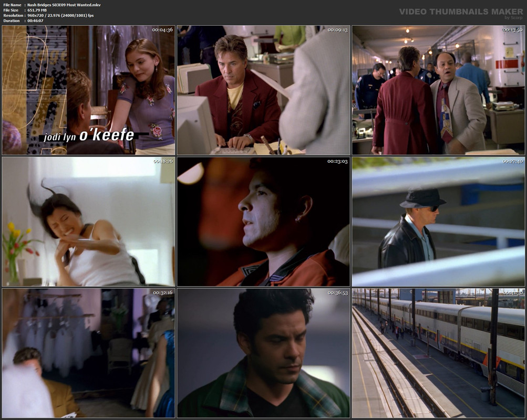Click the 'File Size' label in the header
527x420 pixels.
[11, 10]
